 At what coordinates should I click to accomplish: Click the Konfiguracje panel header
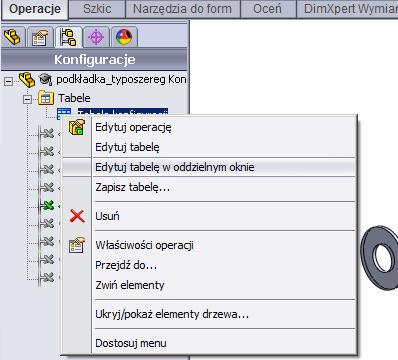click(x=94, y=60)
